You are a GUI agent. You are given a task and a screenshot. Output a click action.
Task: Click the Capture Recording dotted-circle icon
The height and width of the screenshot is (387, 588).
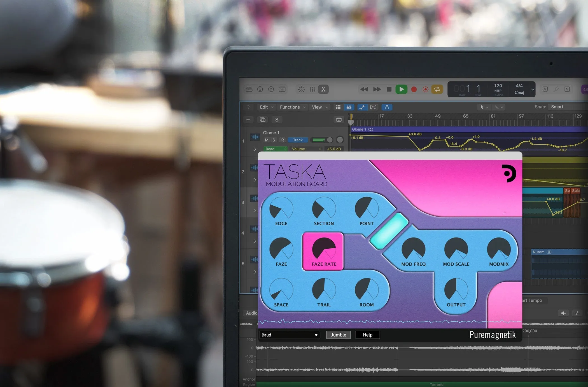tap(425, 89)
